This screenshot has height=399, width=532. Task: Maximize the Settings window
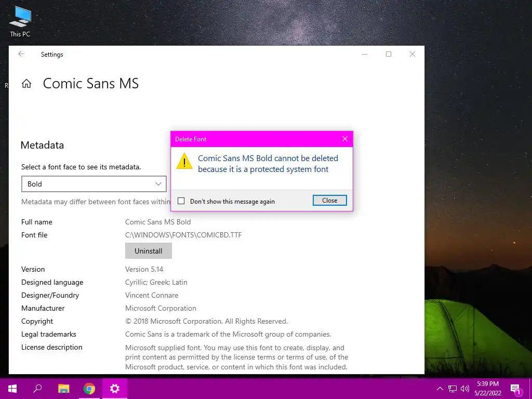tap(389, 54)
